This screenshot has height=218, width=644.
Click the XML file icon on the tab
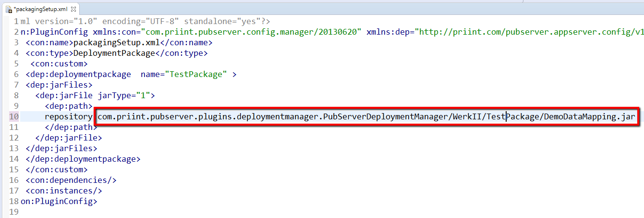pyautogui.click(x=8, y=9)
